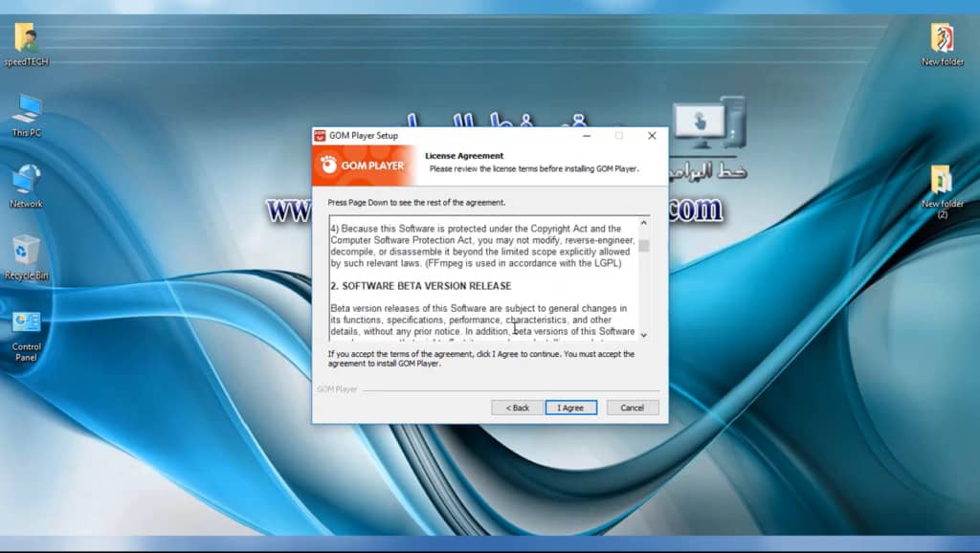980x553 pixels.
Task: Click the GOM Player logo in installer header
Action: 364,165
